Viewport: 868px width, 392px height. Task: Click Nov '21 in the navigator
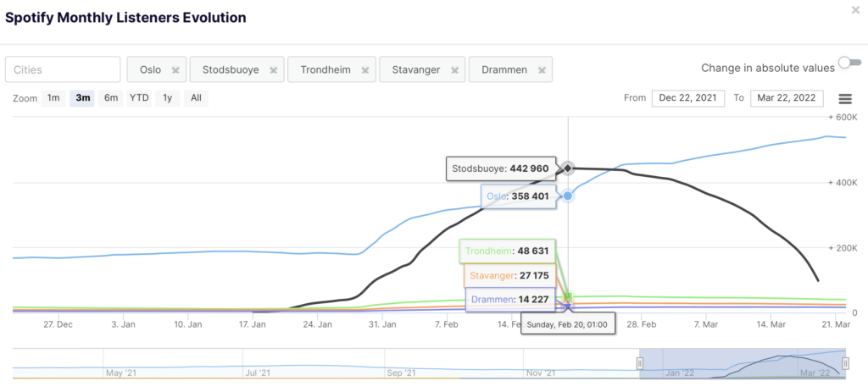(x=541, y=373)
